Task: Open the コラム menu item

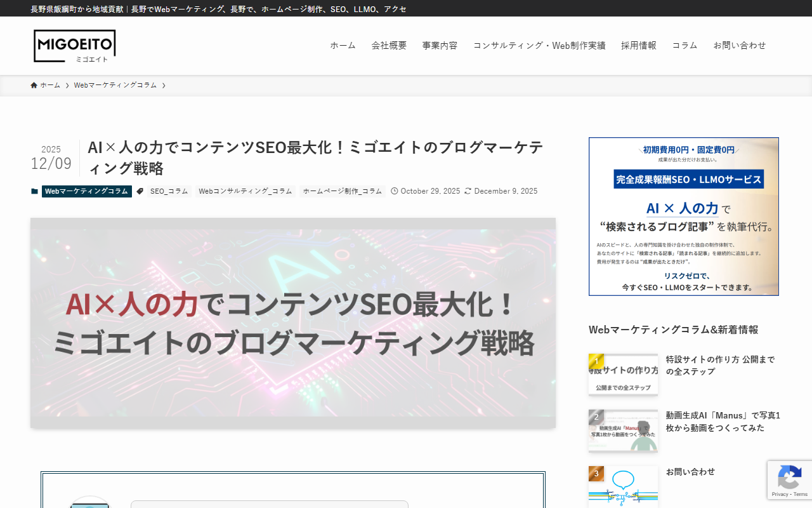Action: 684,46
